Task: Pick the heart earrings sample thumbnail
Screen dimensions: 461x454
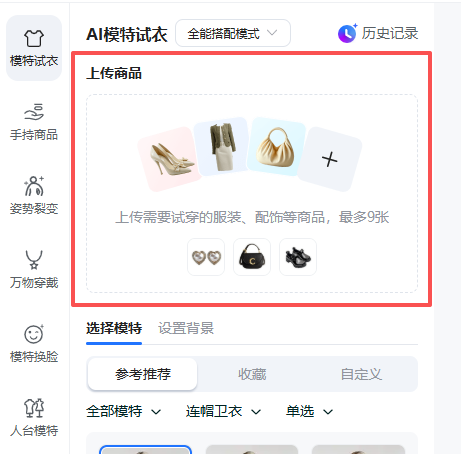Action: [206, 257]
